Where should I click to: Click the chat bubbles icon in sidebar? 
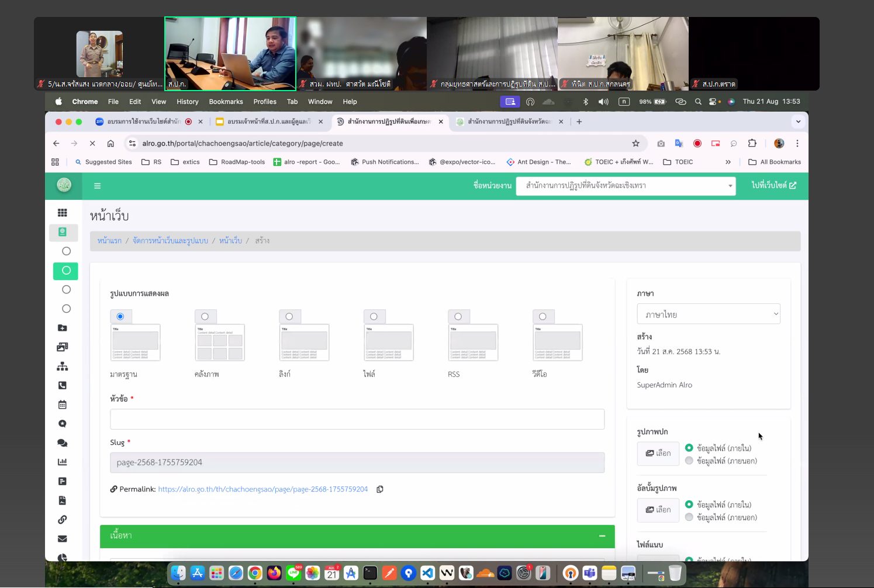coord(63,443)
